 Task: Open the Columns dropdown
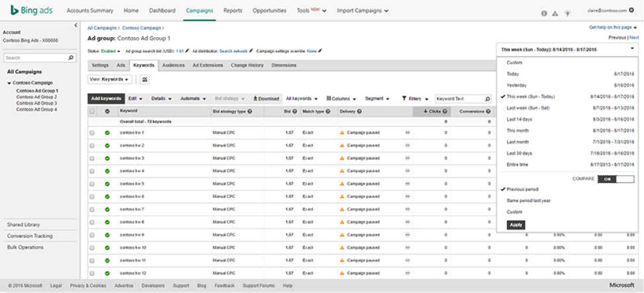[x=341, y=99]
